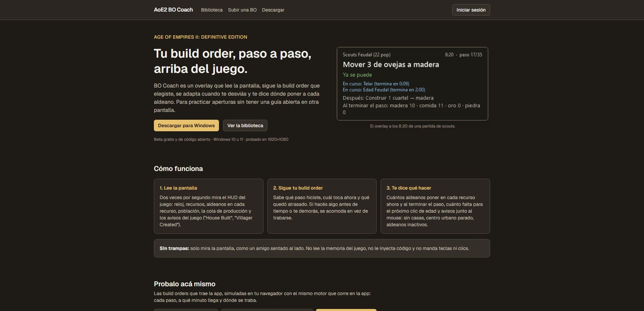This screenshot has width=644, height=311.
Task: Click the 'Cómo funciona' section heading
Action: 178,169
